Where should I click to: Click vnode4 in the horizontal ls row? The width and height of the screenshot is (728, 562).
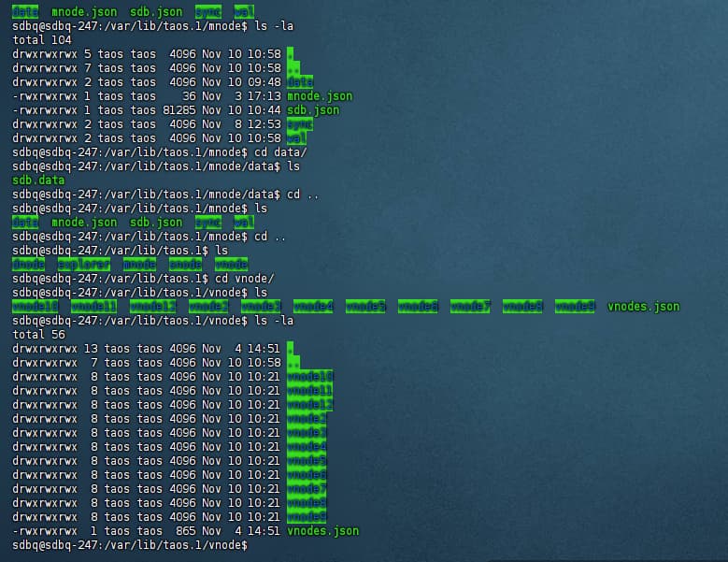tap(313, 307)
